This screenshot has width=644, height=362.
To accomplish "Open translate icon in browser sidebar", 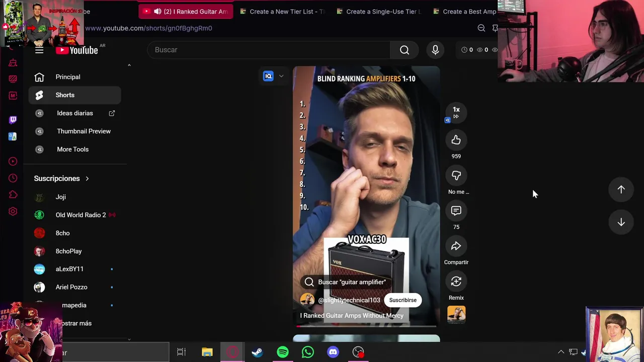I will coord(13,136).
